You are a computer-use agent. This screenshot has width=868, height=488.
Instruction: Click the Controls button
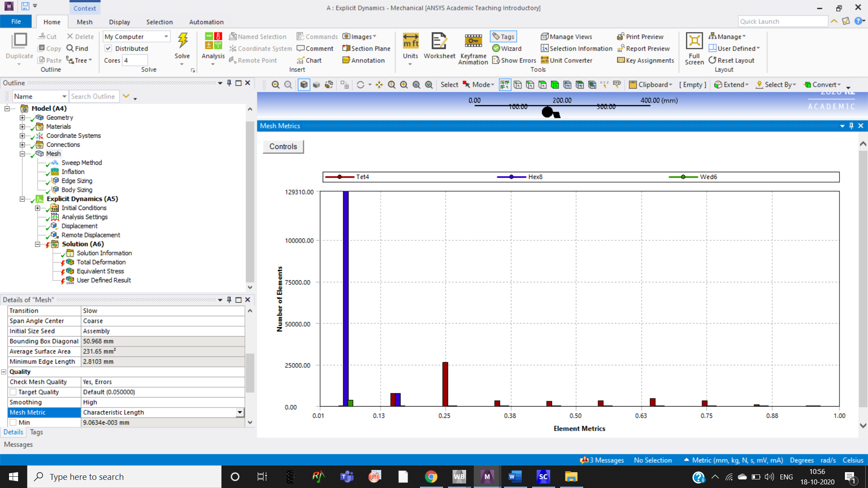[x=283, y=146]
